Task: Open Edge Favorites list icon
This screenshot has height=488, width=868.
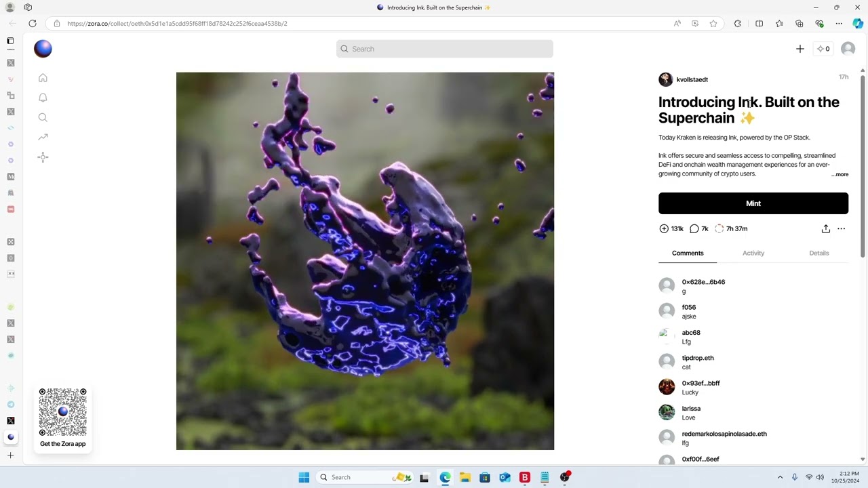Action: click(779, 23)
